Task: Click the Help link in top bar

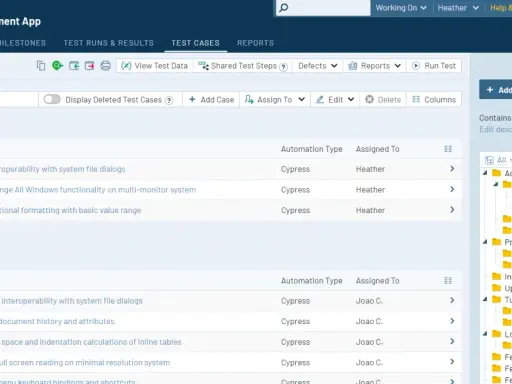Action: pyautogui.click(x=501, y=8)
